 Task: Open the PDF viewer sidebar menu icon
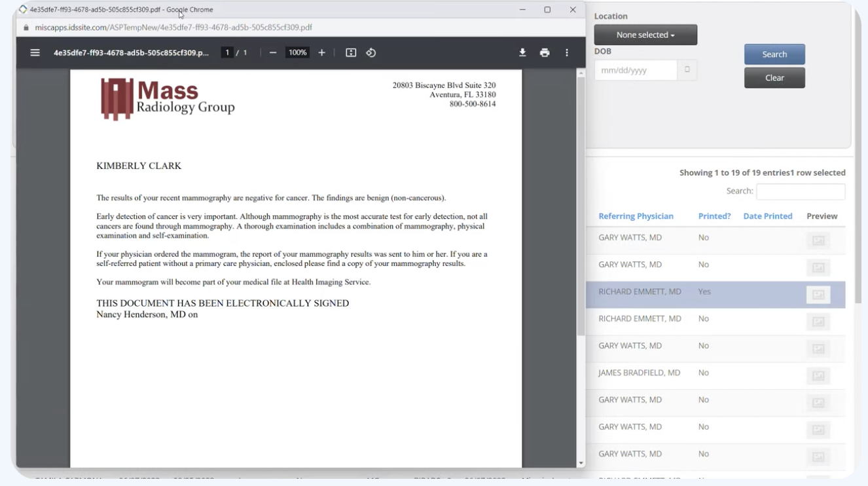pos(35,53)
